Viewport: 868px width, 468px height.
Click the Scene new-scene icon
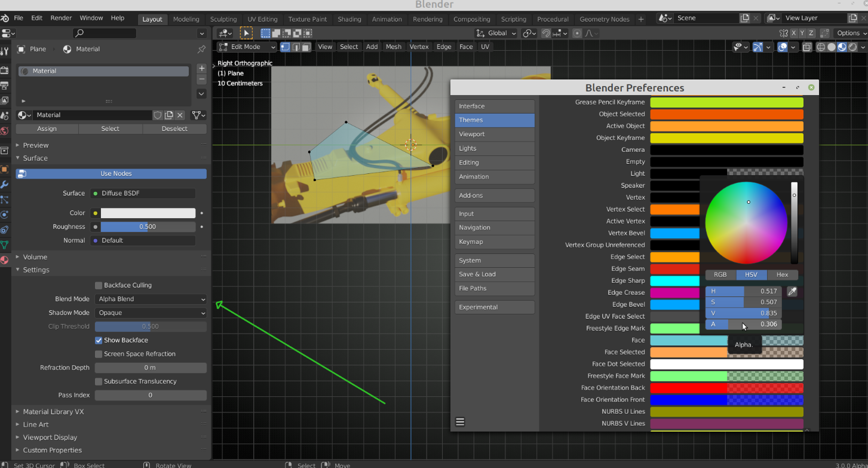[x=744, y=19]
